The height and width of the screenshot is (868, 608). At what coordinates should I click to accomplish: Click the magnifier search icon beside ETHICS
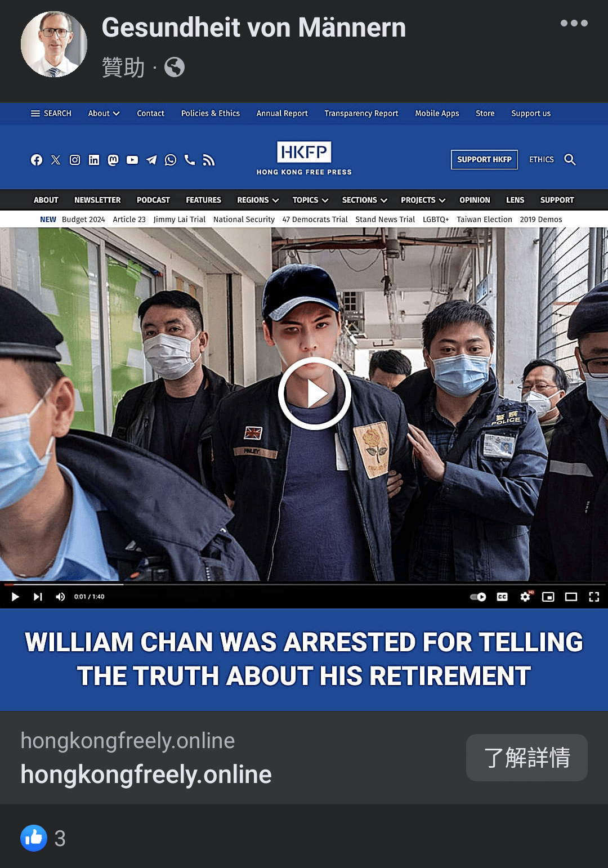point(570,159)
